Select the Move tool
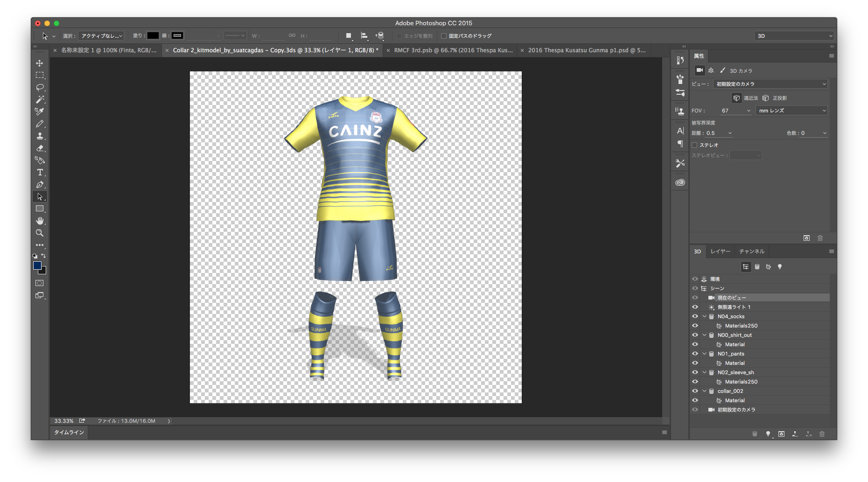The width and height of the screenshot is (868, 482). 40,63
